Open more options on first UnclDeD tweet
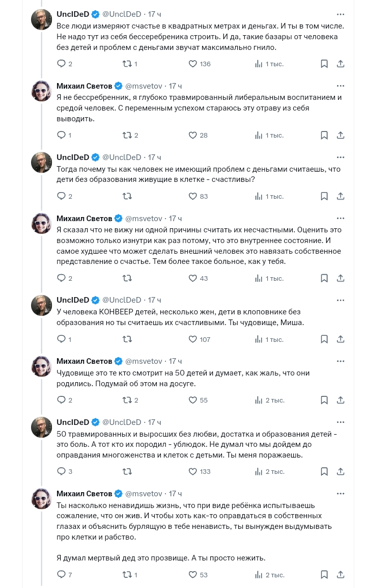Screen dimensions: 366x588 340,14
